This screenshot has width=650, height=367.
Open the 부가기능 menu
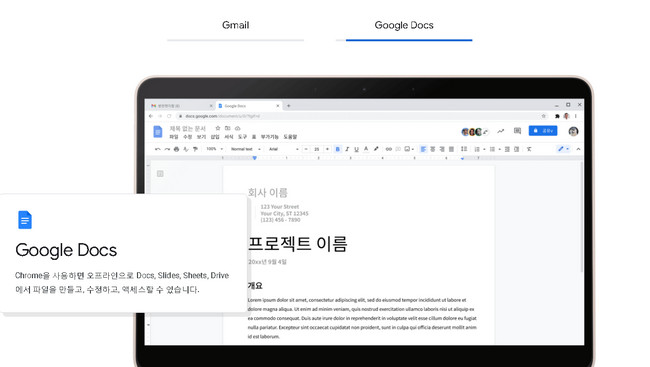270,137
